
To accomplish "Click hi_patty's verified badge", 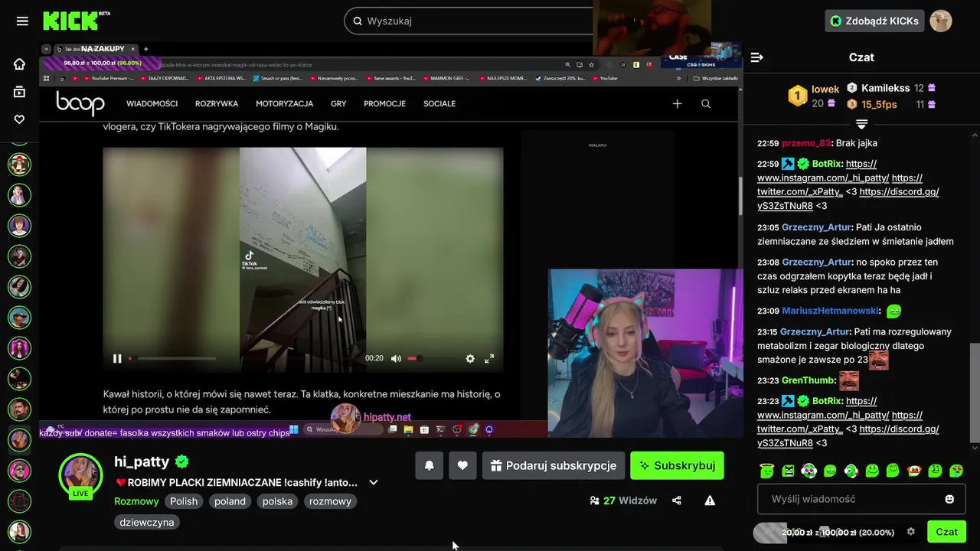I will click(x=182, y=461).
